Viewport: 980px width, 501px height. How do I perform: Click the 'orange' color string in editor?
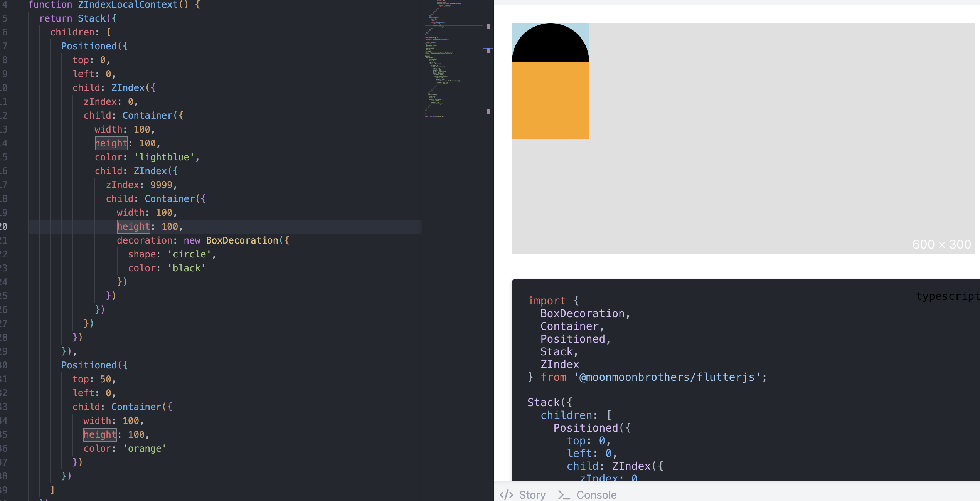(x=145, y=448)
